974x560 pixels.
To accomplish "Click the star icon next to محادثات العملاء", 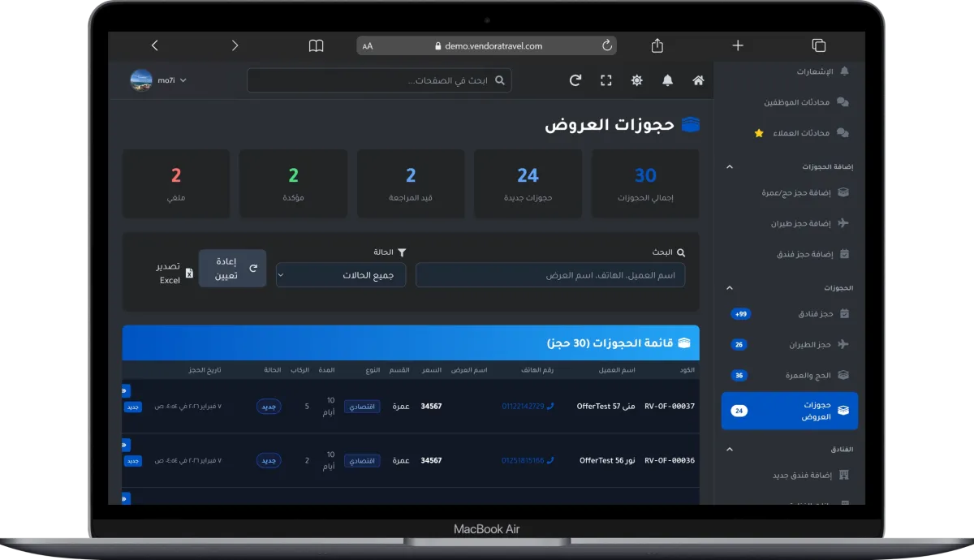I will (x=759, y=133).
